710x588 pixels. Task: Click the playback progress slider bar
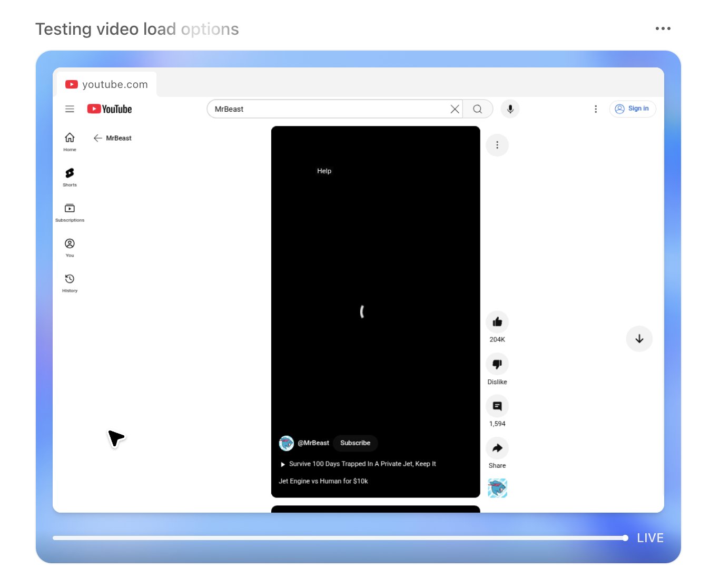coord(340,538)
